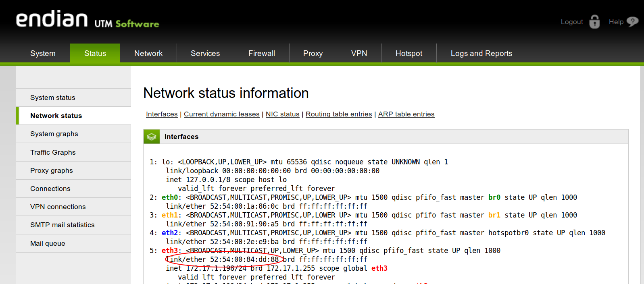This screenshot has height=284, width=644.
Task: Open the Services menu
Action: click(x=205, y=53)
